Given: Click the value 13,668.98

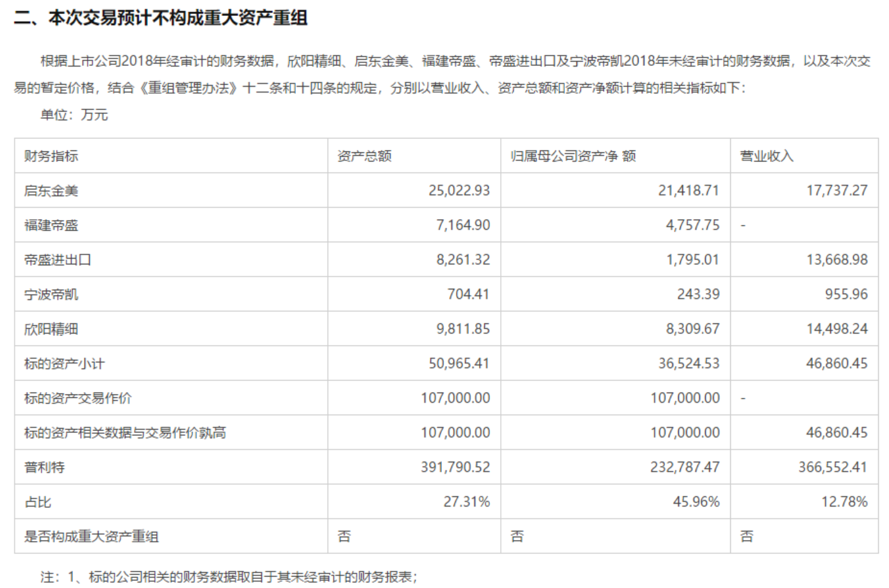Looking at the screenshot, I should [836, 259].
